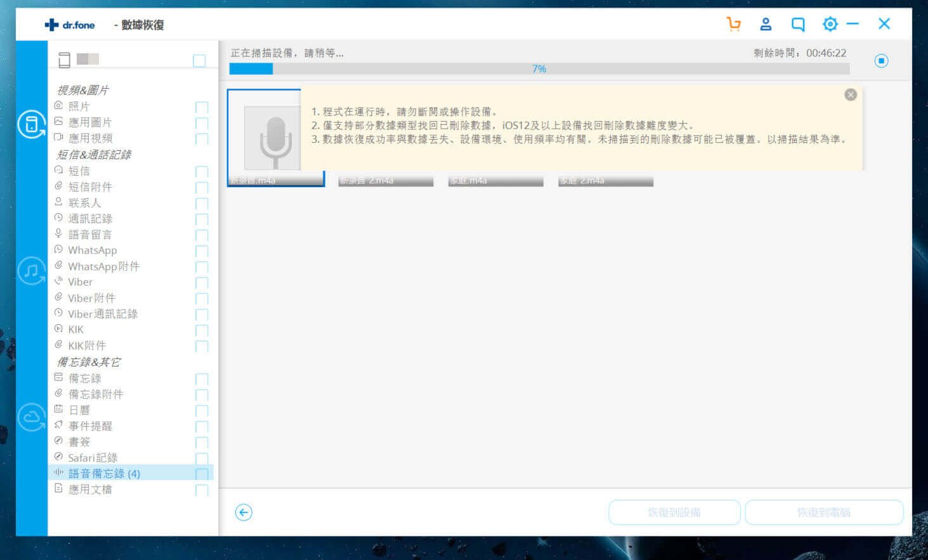Select recover from iCloud sidebar icon

click(x=31, y=417)
